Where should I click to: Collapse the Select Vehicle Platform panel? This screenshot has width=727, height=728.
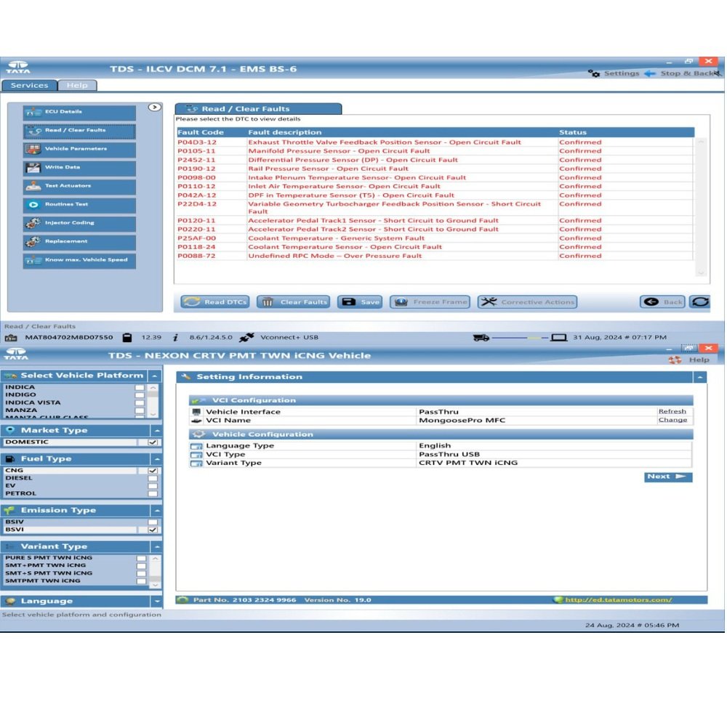click(155, 376)
